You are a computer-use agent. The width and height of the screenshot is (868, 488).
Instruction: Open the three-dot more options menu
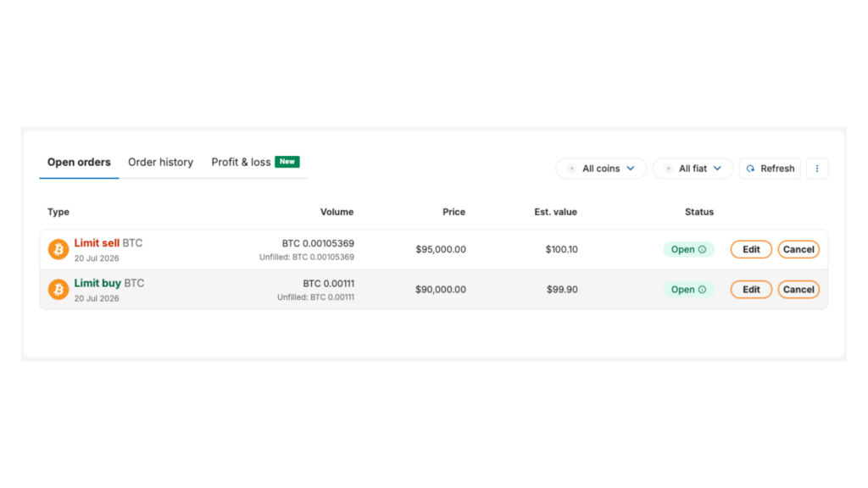click(817, 169)
